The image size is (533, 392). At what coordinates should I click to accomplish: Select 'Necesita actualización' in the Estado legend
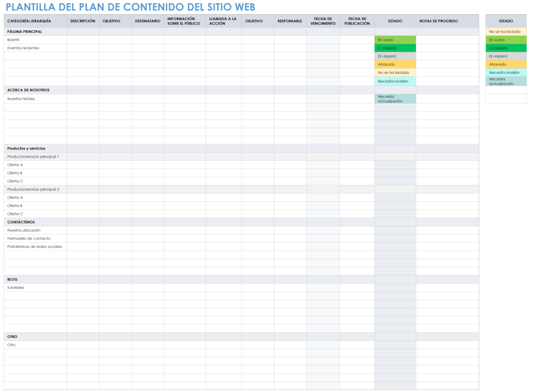[506, 81]
